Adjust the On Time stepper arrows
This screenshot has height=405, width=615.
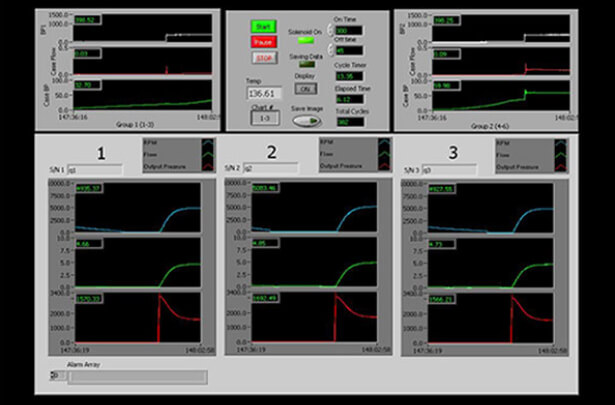click(330, 30)
